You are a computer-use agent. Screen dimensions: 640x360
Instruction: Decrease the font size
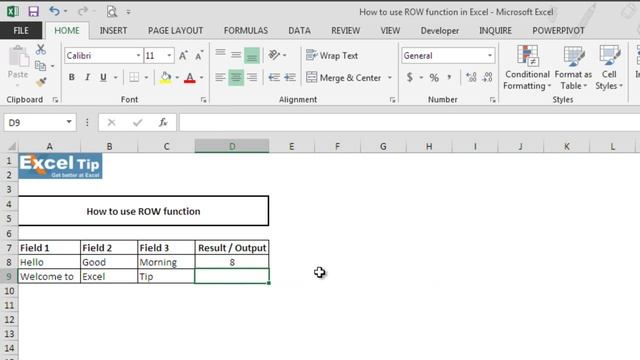[x=199, y=56]
